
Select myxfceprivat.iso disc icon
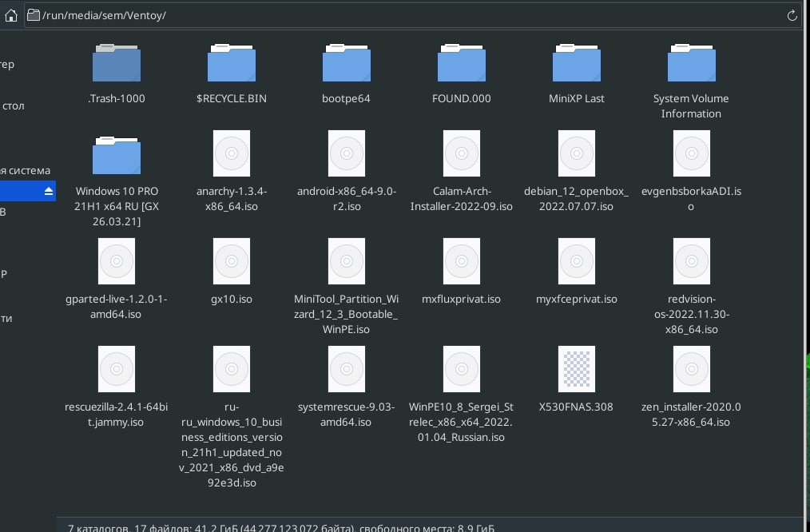pyautogui.click(x=577, y=261)
